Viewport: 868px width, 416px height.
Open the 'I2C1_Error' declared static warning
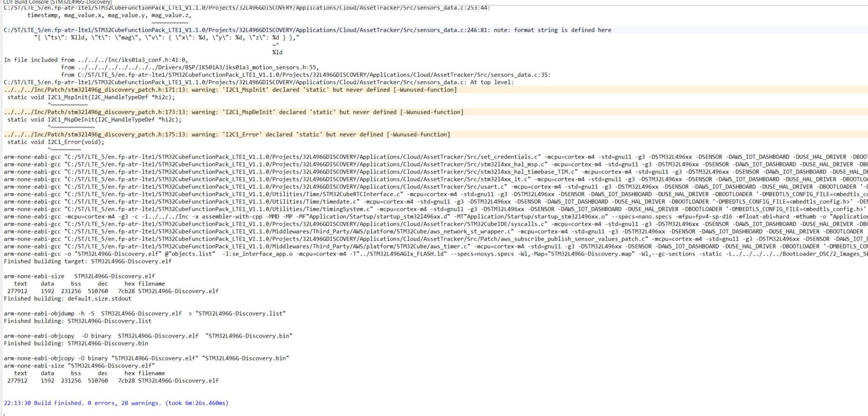[227, 134]
